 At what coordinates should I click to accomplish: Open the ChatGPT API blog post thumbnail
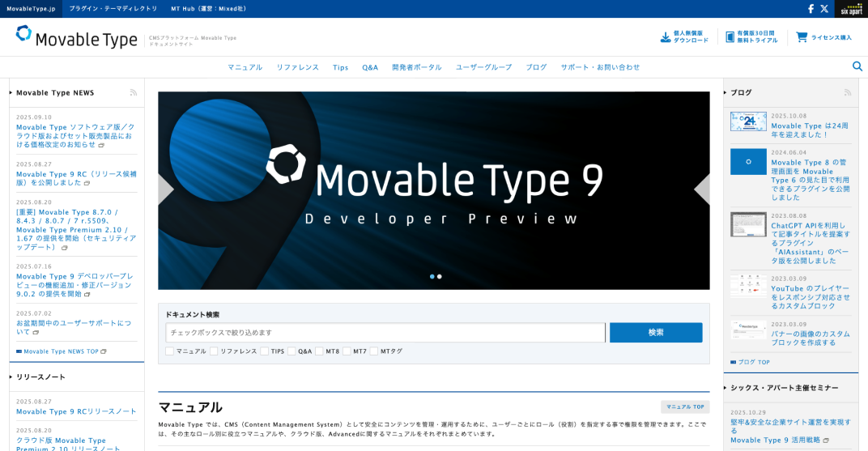coord(748,224)
